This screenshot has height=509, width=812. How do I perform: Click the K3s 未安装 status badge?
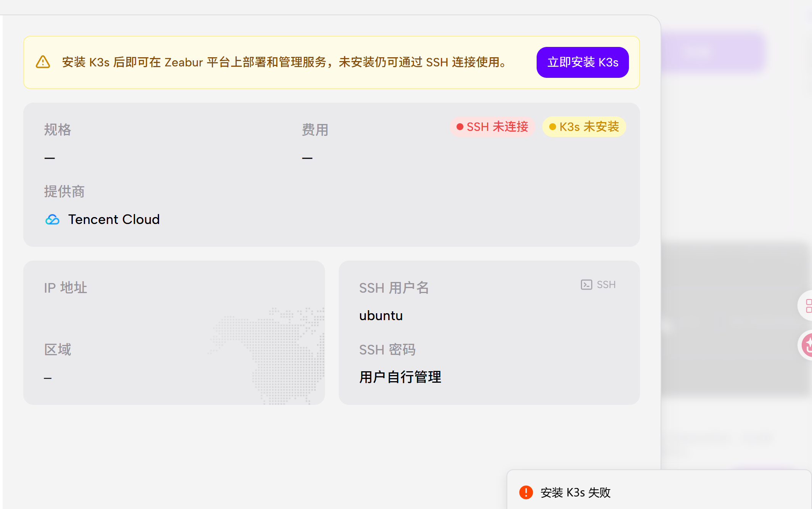point(584,127)
